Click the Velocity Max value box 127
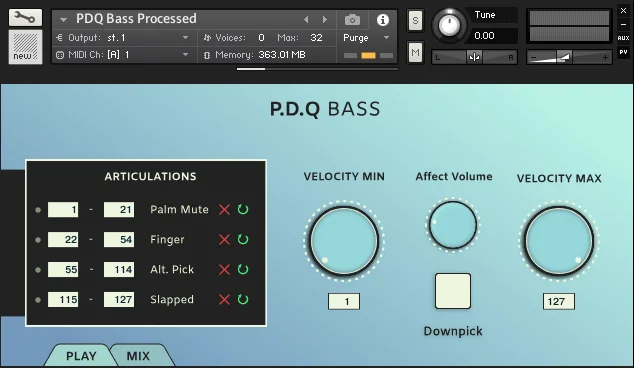This screenshot has height=368, width=634. (559, 302)
